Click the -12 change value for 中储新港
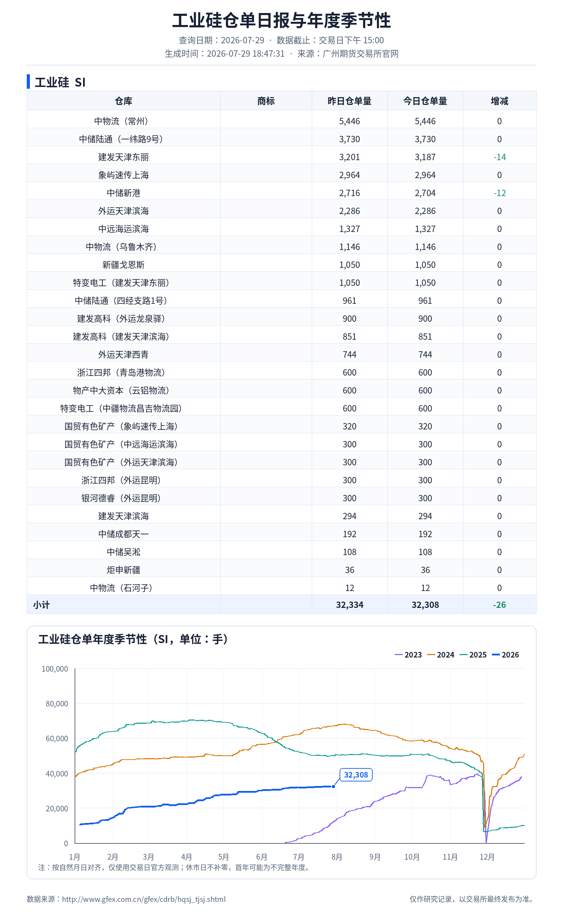 499,193
